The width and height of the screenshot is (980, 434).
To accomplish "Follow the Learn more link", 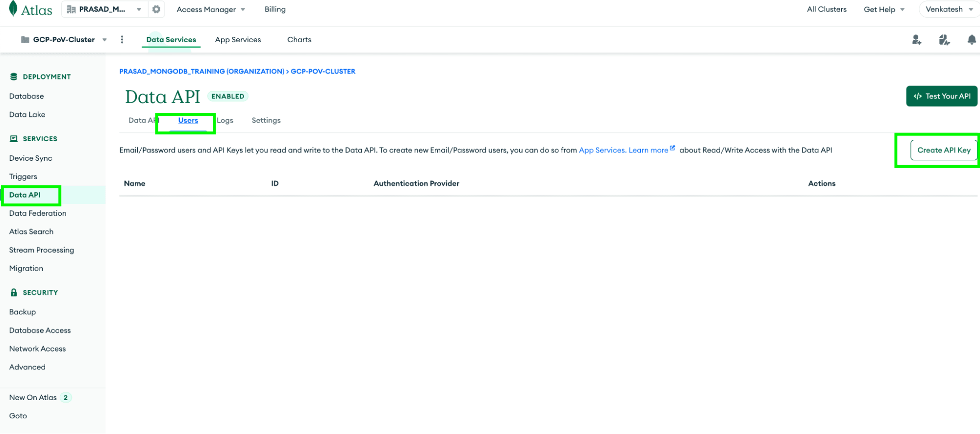I will click(648, 150).
